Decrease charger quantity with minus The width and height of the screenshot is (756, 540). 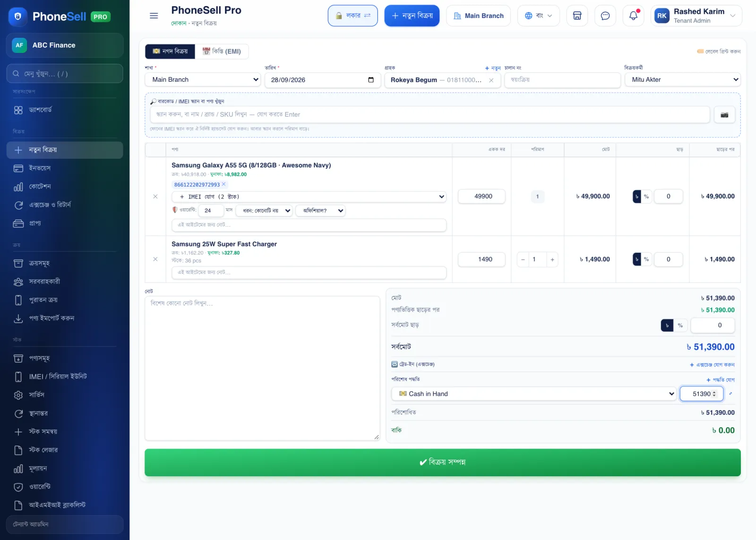523,259
